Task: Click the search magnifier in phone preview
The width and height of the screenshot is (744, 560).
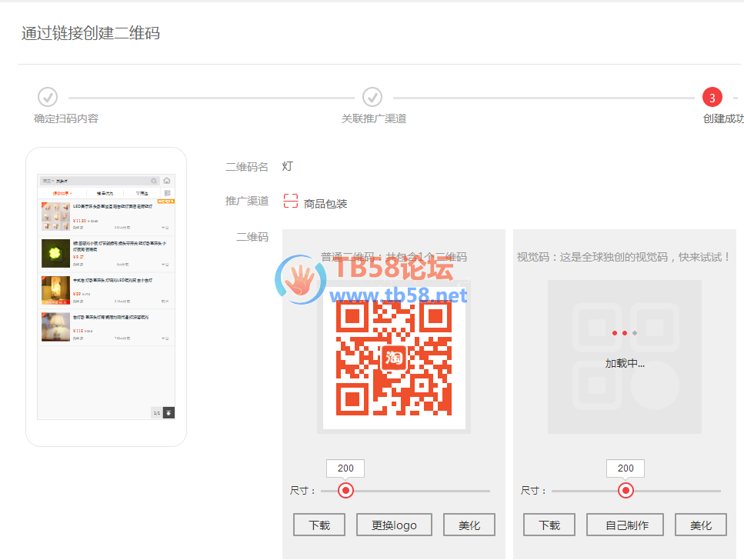Action: 154,181
